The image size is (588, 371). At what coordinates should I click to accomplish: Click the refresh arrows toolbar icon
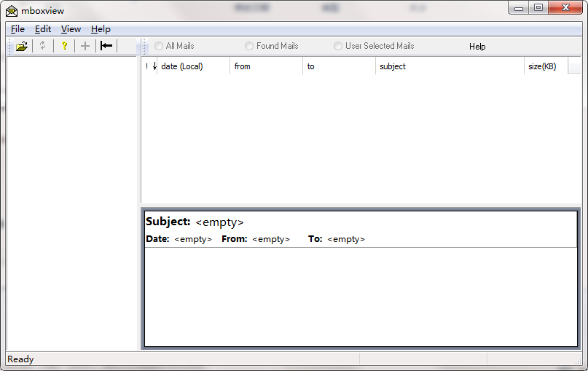43,46
